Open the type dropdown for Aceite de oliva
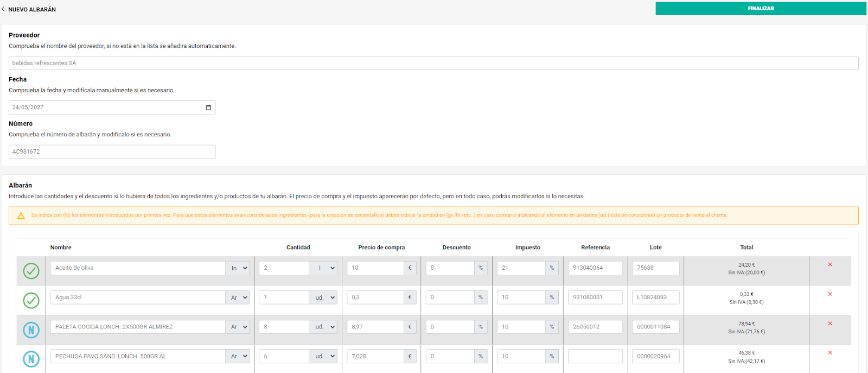 [x=238, y=268]
